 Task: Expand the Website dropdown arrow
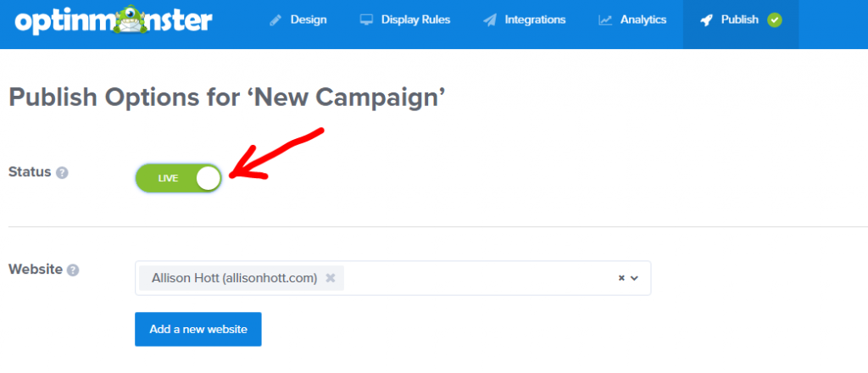tap(634, 277)
